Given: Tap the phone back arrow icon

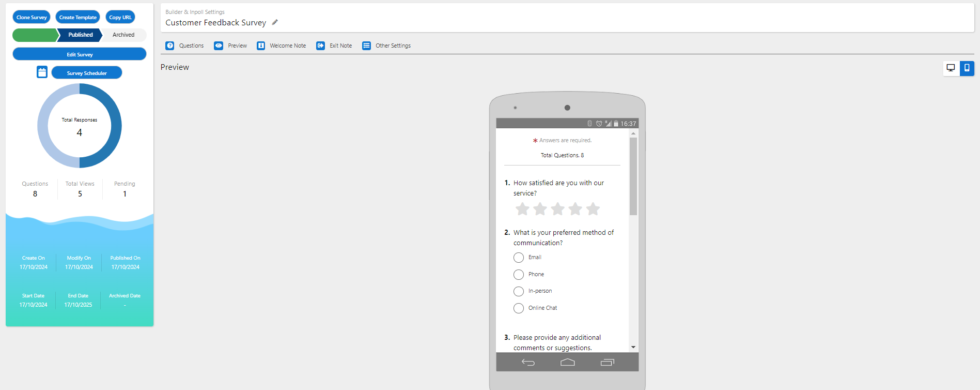Looking at the screenshot, I should coord(528,362).
